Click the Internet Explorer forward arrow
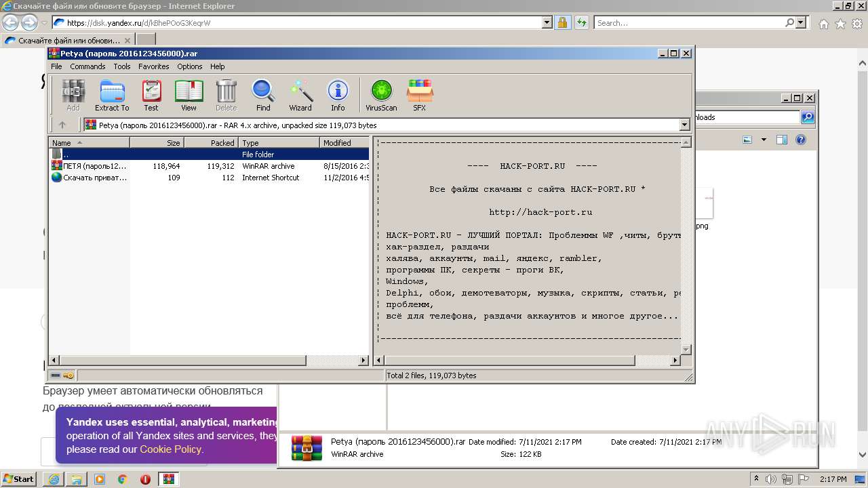Viewport: 868px width, 488px height. 29,22
